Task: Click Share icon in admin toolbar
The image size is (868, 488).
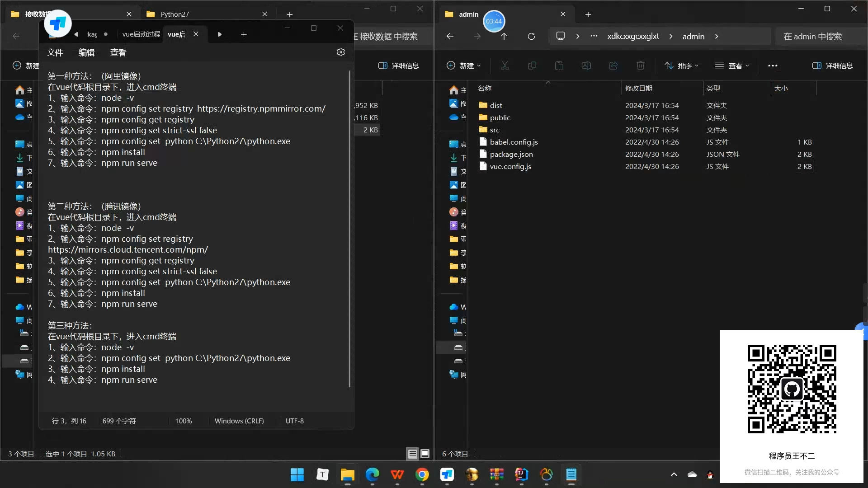Action: tap(613, 66)
